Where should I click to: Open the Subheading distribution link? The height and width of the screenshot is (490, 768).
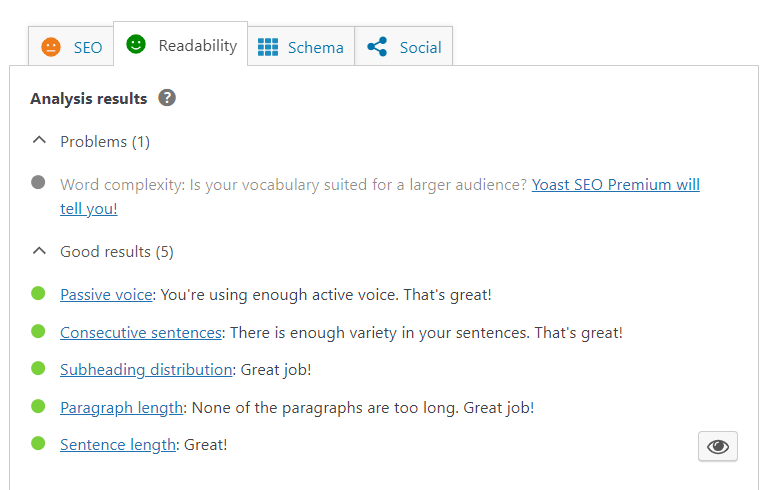[146, 370]
